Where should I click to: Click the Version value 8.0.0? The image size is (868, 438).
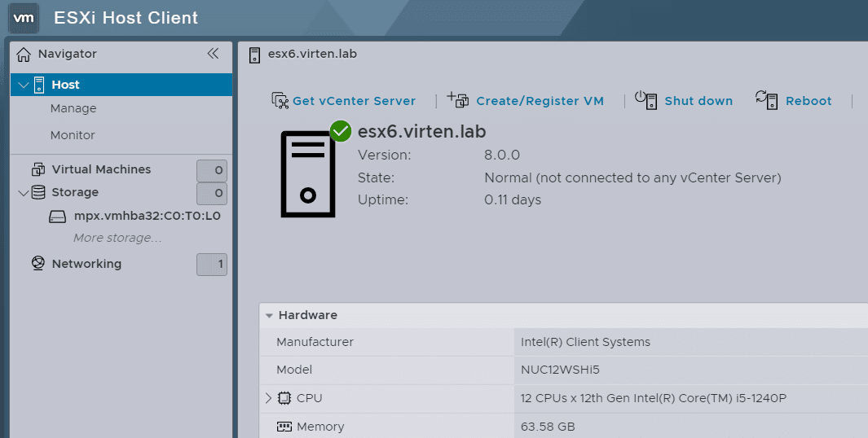(x=502, y=155)
